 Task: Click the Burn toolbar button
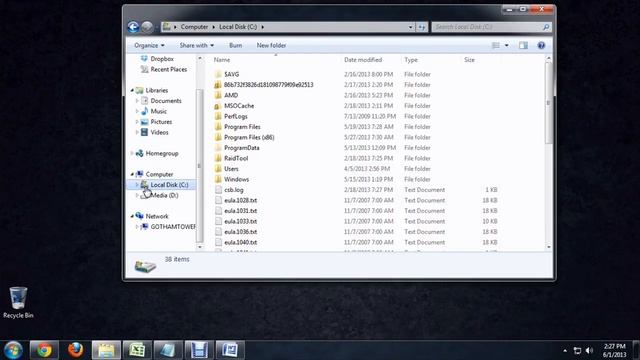(x=236, y=45)
